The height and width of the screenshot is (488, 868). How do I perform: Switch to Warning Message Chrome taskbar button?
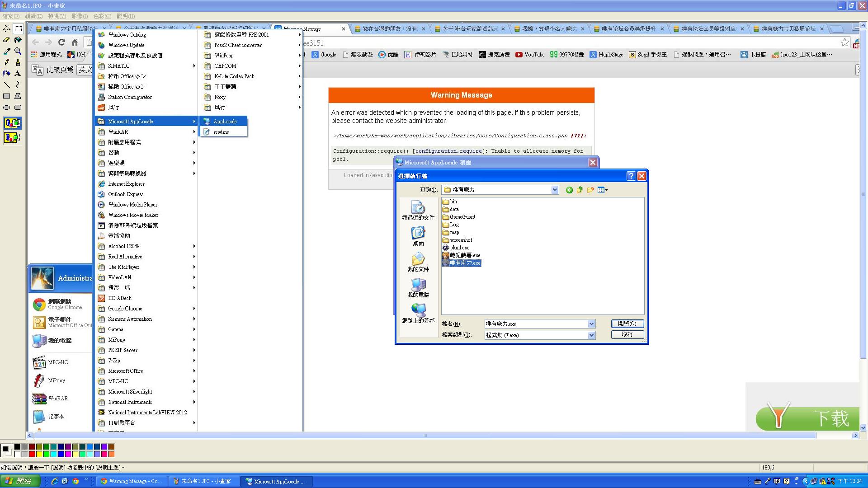[x=132, y=481]
